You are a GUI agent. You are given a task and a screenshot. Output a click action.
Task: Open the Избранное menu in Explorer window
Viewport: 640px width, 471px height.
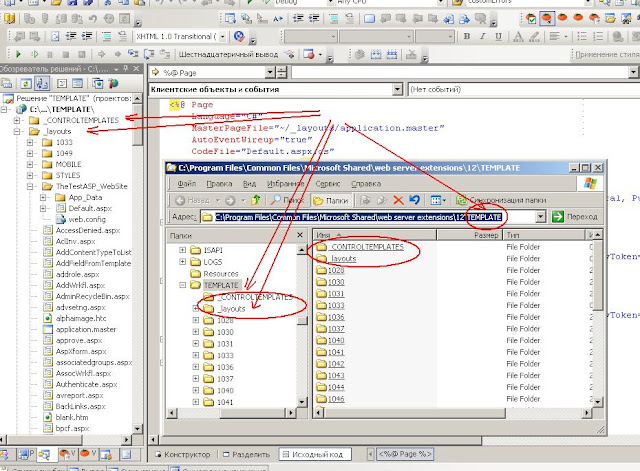(285, 184)
